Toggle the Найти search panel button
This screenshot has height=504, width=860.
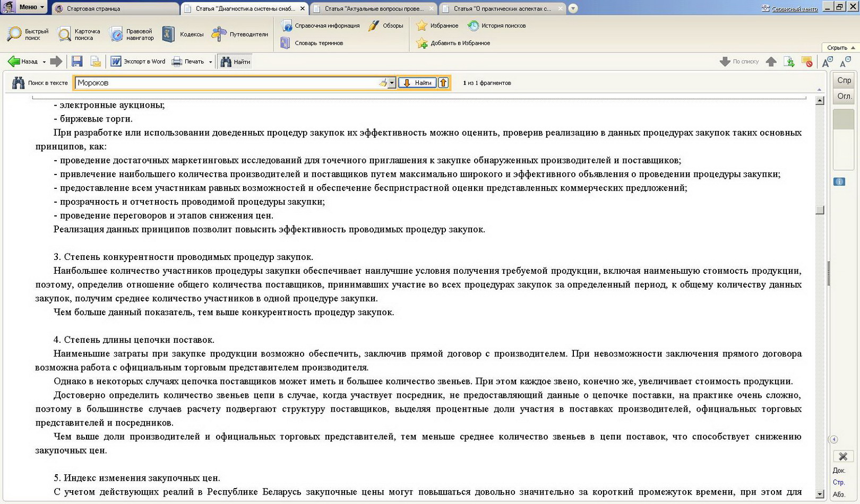(x=235, y=62)
